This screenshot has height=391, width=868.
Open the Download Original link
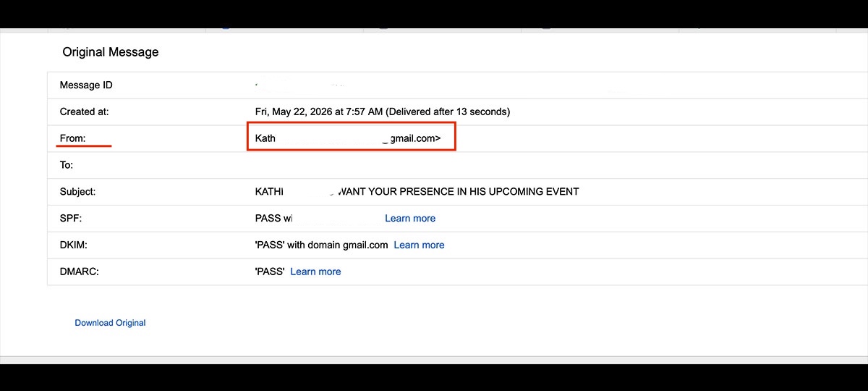110,323
